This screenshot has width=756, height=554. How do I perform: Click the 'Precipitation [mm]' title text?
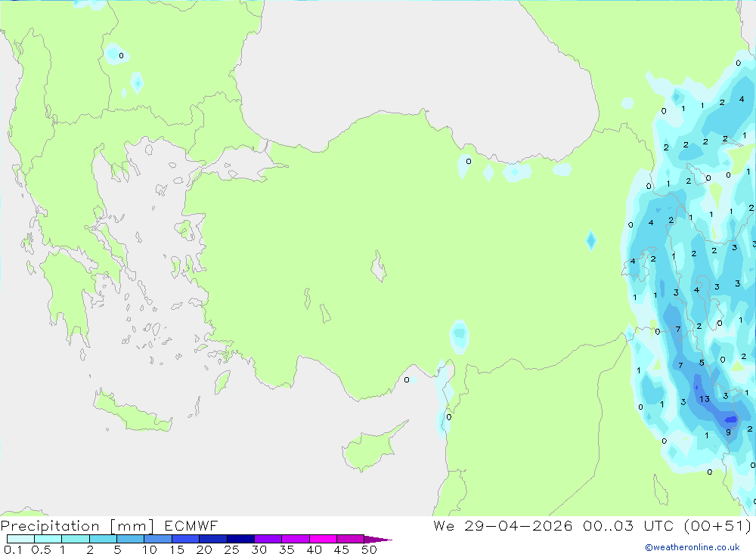(77, 526)
